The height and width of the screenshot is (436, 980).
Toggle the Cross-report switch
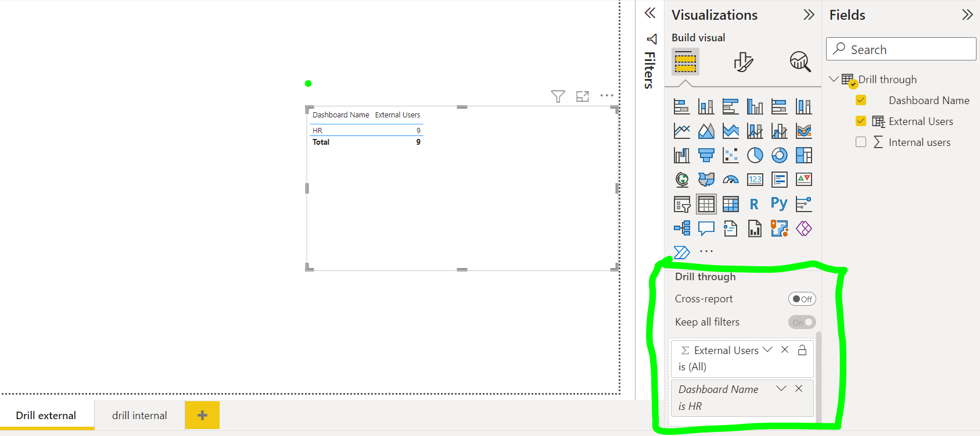click(x=802, y=299)
